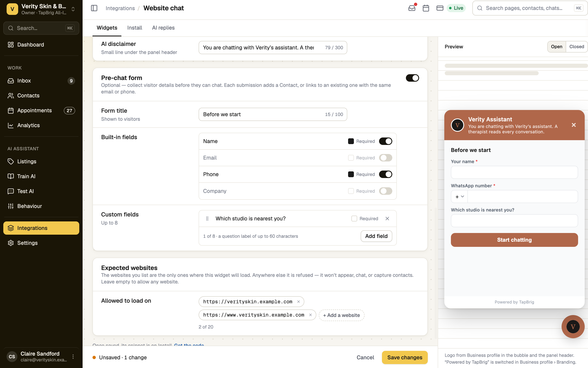
Task: Expand the workspace switcher chevrons
Action: [73, 9]
